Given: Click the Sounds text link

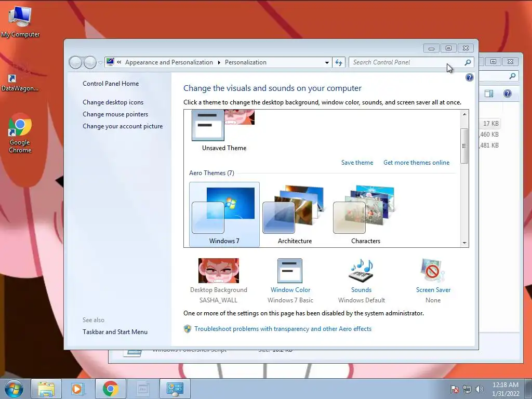Looking at the screenshot, I should coord(361,290).
